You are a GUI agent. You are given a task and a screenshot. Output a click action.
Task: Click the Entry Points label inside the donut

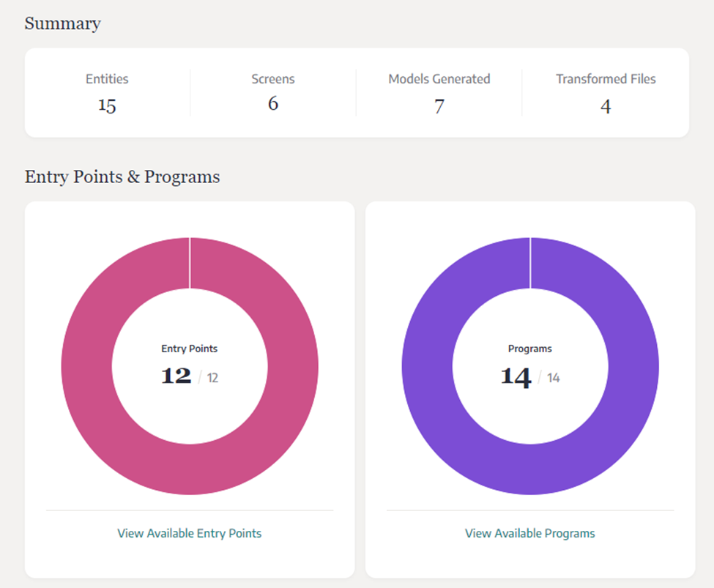tap(189, 349)
